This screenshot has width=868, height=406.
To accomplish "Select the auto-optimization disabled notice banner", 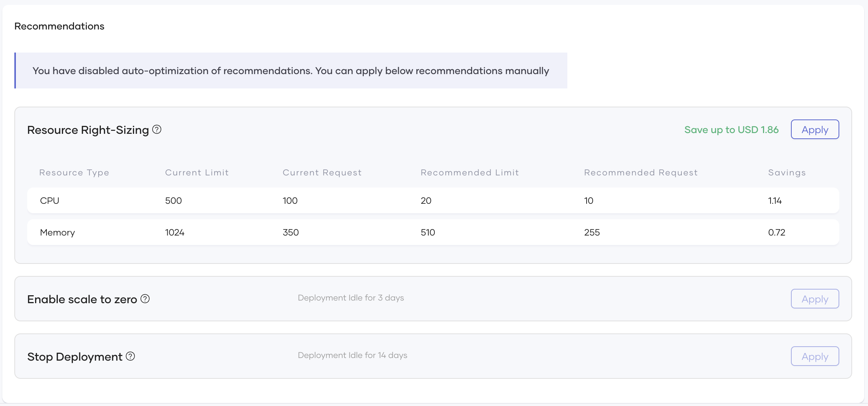I will 291,70.
